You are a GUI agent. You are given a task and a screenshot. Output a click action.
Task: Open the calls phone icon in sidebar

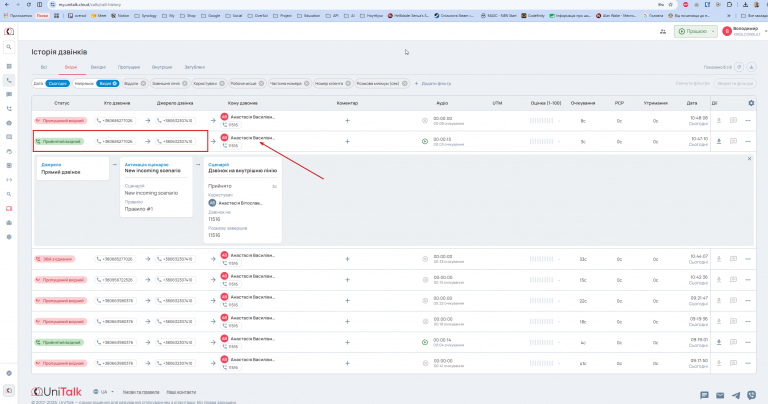[9, 80]
